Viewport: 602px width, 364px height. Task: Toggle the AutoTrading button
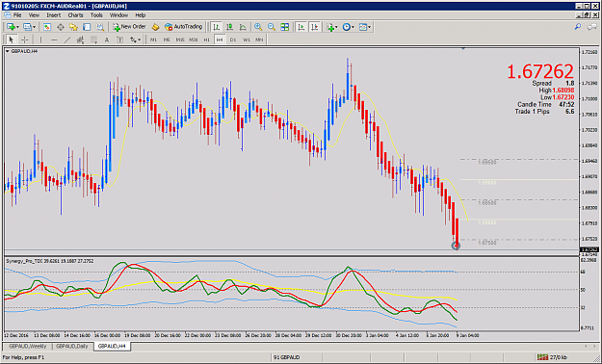pyautogui.click(x=183, y=27)
